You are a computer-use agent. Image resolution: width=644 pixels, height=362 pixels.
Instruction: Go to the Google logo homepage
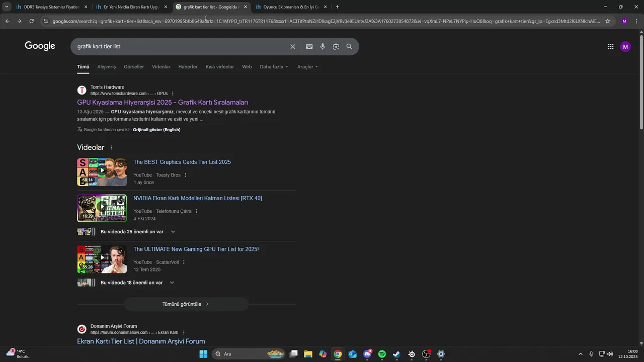[40, 46]
